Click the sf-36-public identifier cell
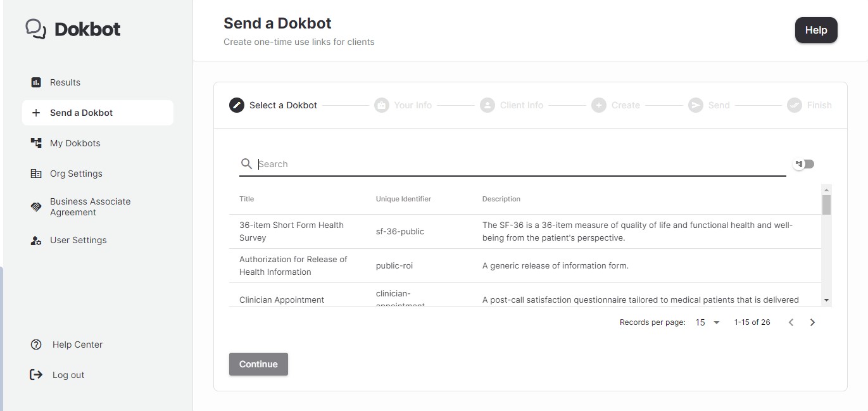The height and width of the screenshot is (411, 868). click(400, 231)
